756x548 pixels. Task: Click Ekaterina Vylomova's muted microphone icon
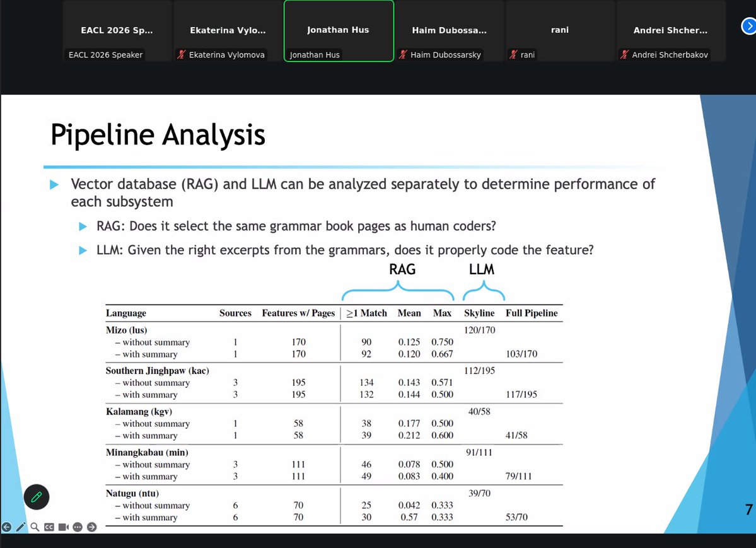click(182, 54)
